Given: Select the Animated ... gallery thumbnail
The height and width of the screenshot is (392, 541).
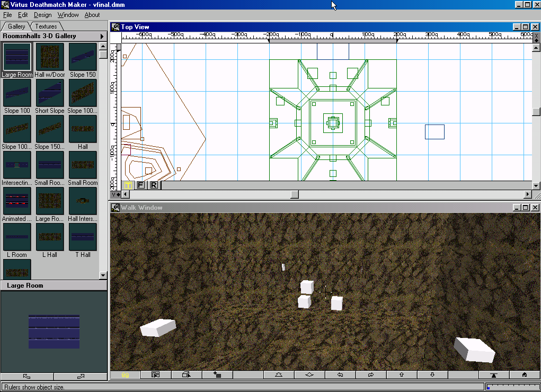Looking at the screenshot, I should click(x=17, y=201).
